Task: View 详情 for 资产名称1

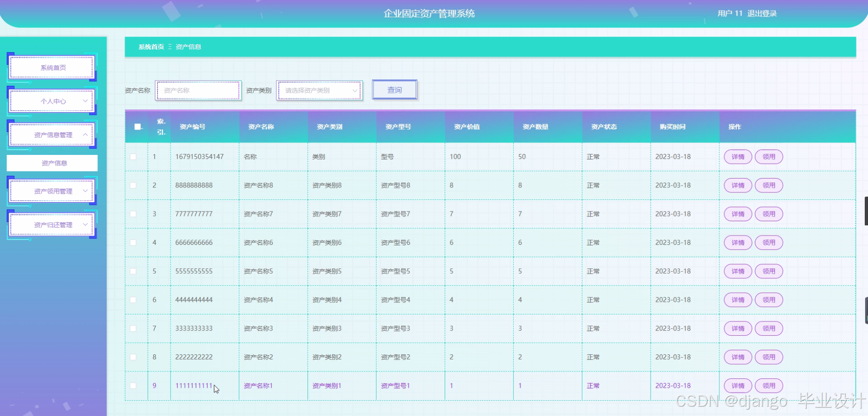Action: (738, 386)
